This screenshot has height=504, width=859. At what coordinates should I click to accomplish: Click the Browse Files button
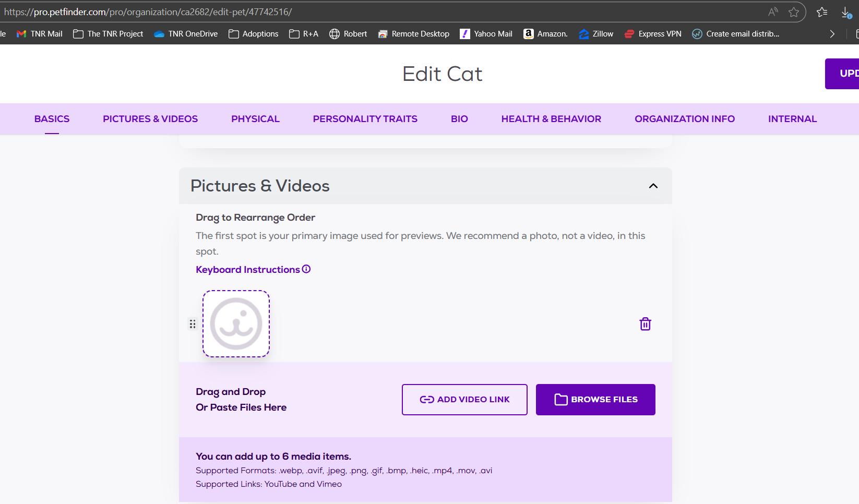[x=595, y=400]
